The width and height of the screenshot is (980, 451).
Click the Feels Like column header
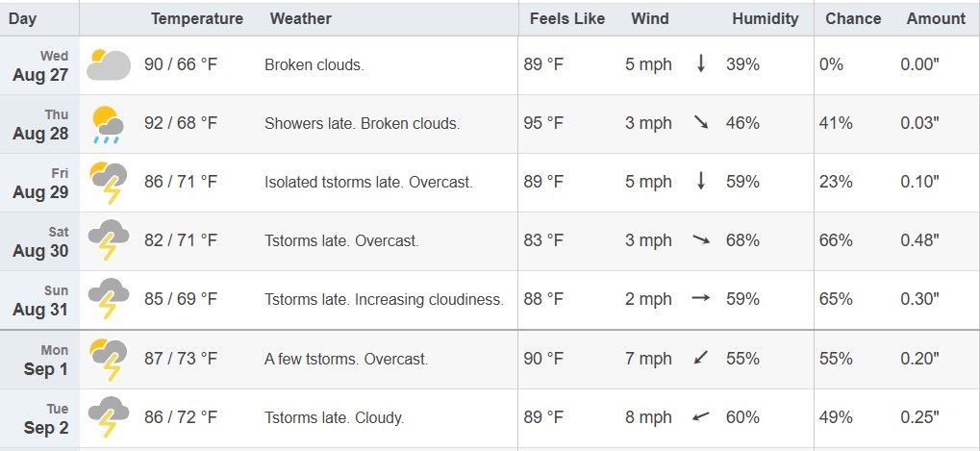(x=566, y=18)
